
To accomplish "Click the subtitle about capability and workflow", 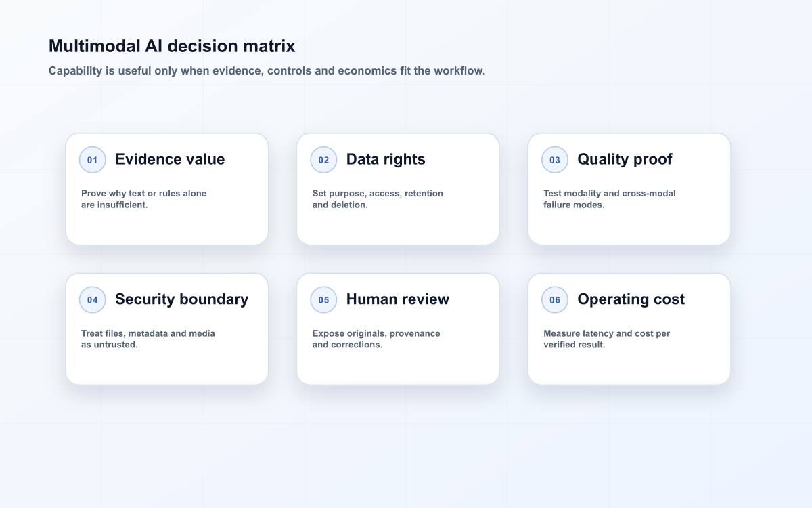I will pyautogui.click(x=267, y=70).
